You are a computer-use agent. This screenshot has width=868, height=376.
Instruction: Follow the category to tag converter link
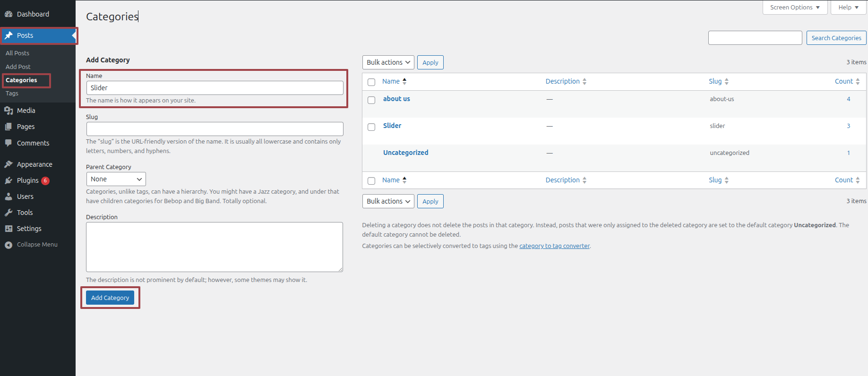click(x=554, y=246)
